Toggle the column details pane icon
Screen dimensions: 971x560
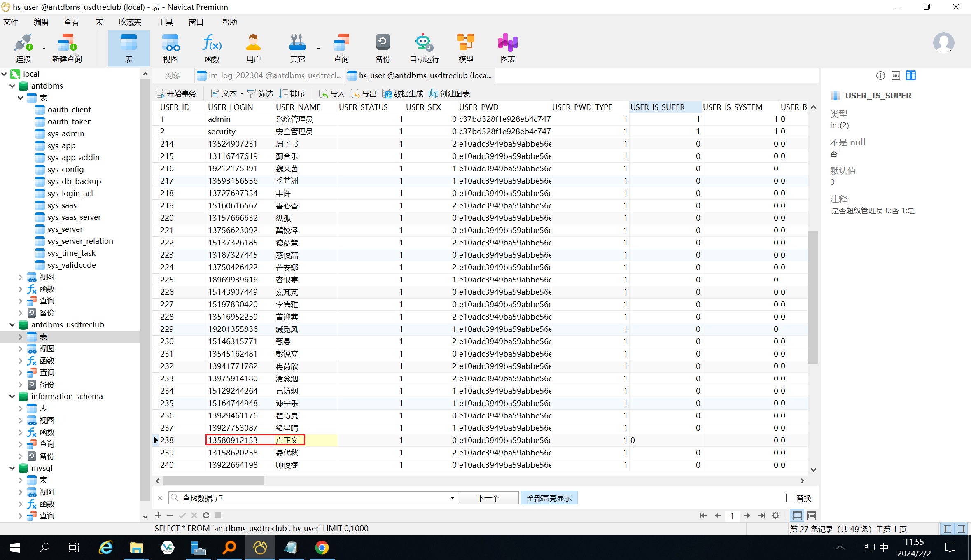point(911,75)
